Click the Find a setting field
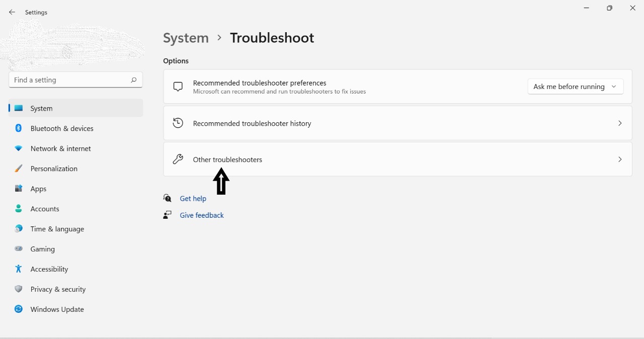This screenshot has width=644, height=339. click(75, 80)
